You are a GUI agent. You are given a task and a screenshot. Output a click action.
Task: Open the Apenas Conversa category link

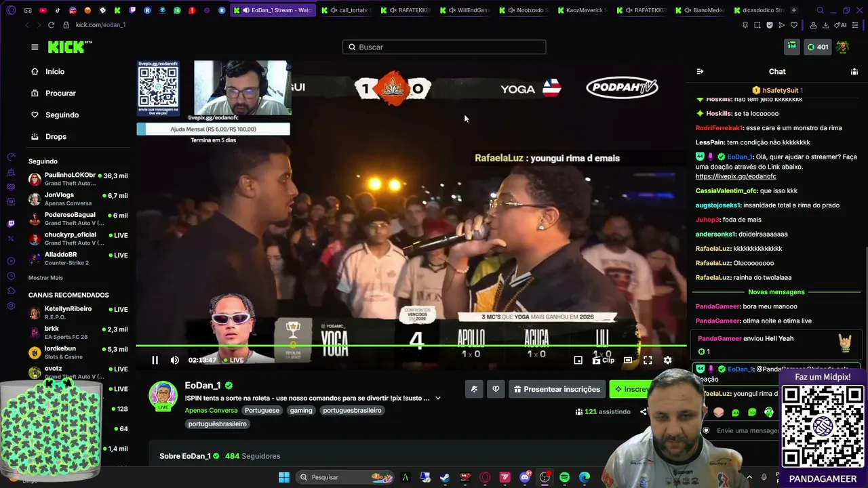tap(211, 410)
